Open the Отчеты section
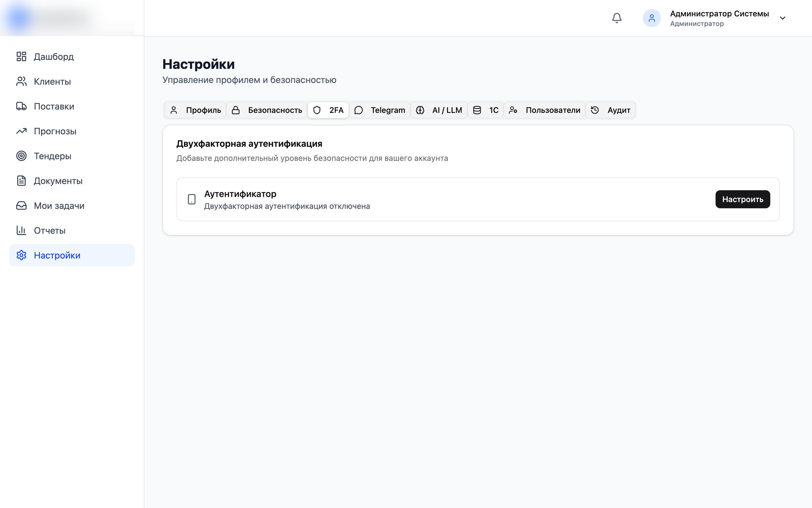The height and width of the screenshot is (508, 812). (x=72, y=231)
